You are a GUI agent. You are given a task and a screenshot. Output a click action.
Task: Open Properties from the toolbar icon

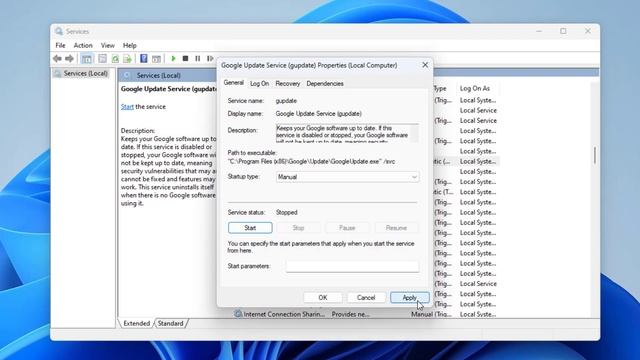pos(102,59)
